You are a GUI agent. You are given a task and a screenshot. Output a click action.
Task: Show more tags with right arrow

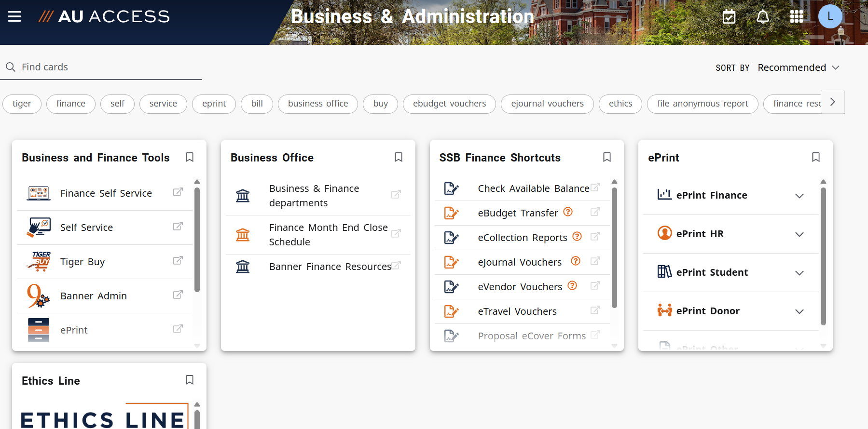pyautogui.click(x=833, y=102)
